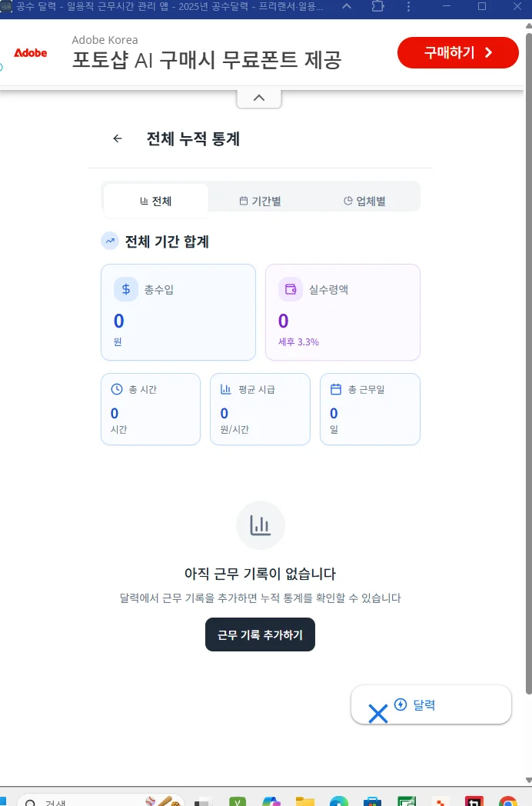Open the browser three-dot menu
Viewport: 532px width, 806px height.
click(408, 7)
